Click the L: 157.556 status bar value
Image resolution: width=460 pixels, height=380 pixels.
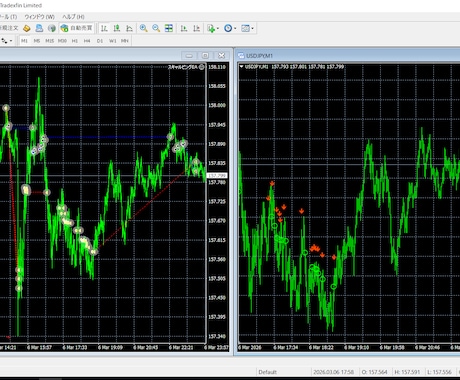click(x=439, y=372)
